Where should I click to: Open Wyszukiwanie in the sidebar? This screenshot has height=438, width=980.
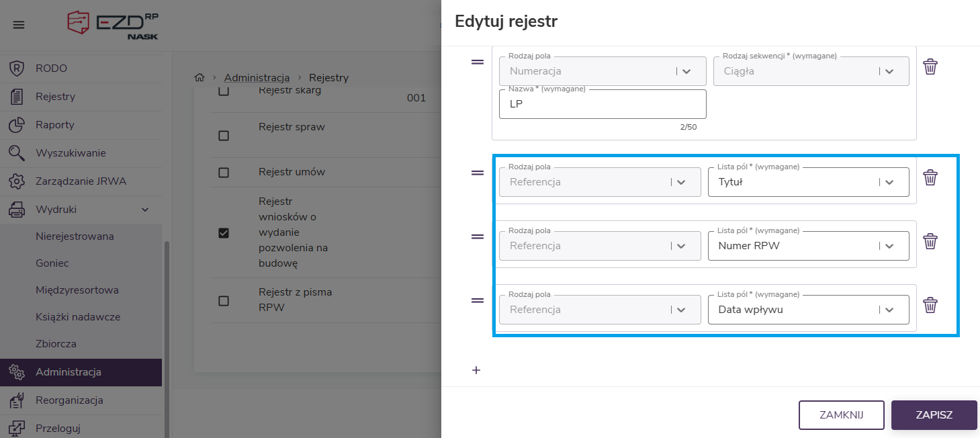[x=81, y=153]
